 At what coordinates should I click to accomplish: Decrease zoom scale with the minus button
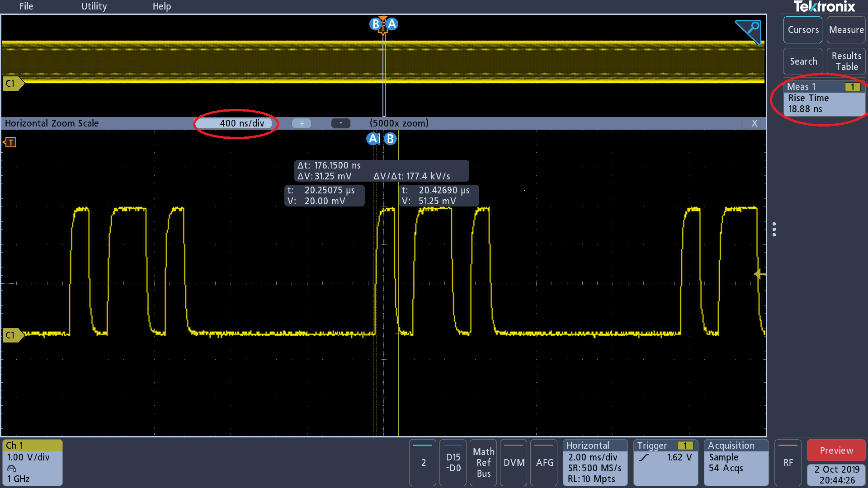tap(340, 123)
